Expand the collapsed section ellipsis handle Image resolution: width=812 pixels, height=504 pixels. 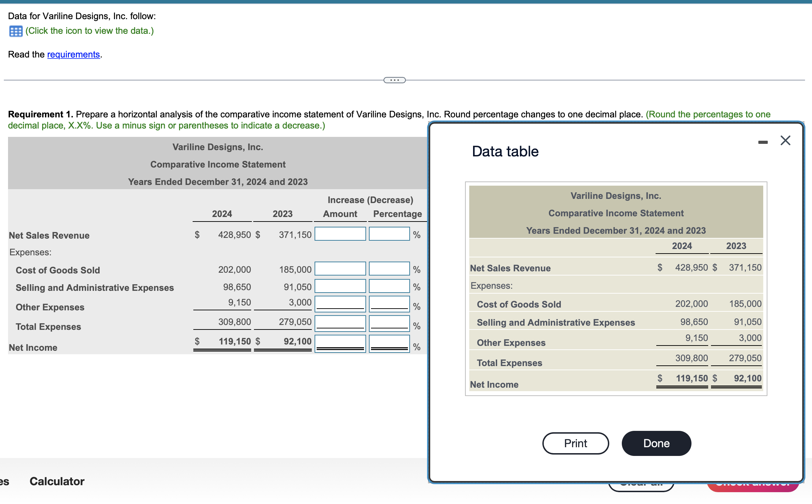tap(394, 80)
